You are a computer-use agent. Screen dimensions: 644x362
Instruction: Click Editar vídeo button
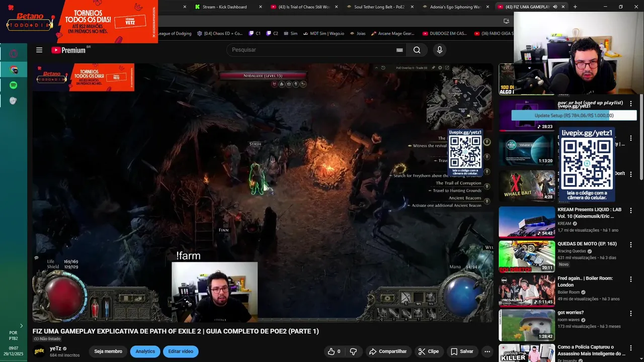coord(181,351)
